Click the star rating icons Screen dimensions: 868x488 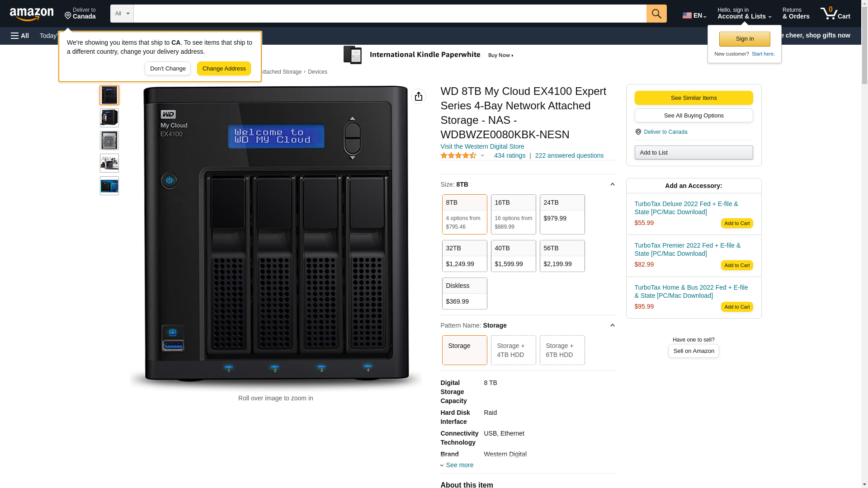458,155
